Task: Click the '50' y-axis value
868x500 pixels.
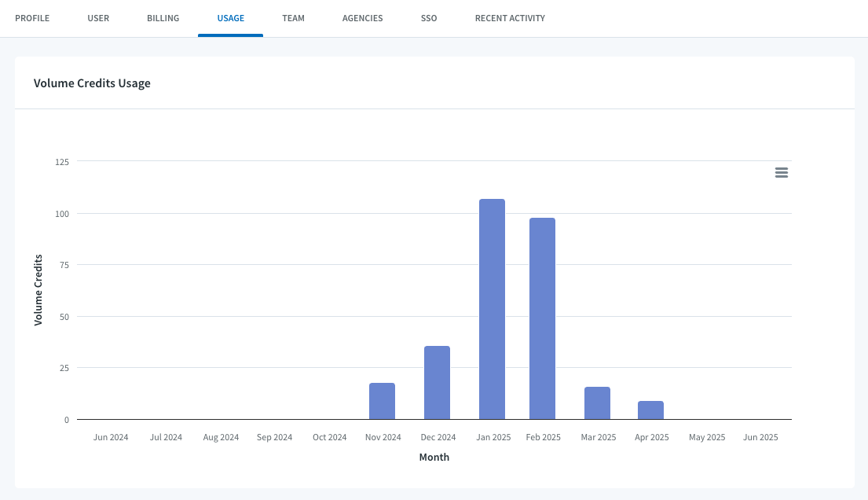Action: tap(64, 317)
